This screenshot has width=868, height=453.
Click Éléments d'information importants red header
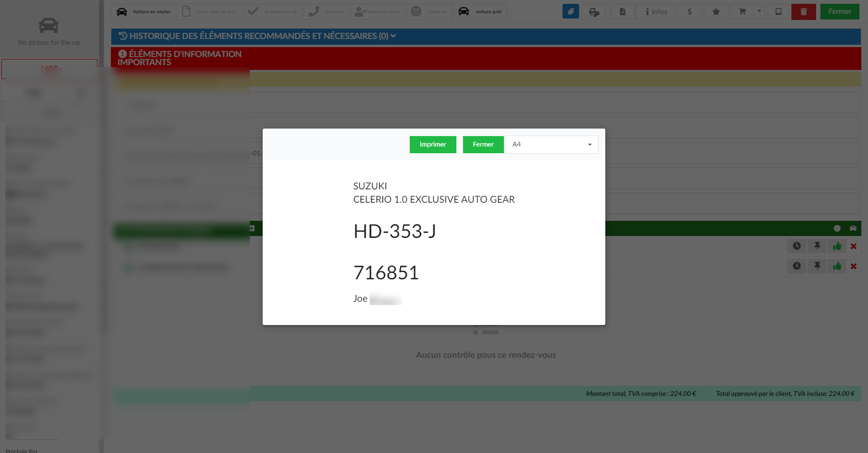tap(486, 58)
